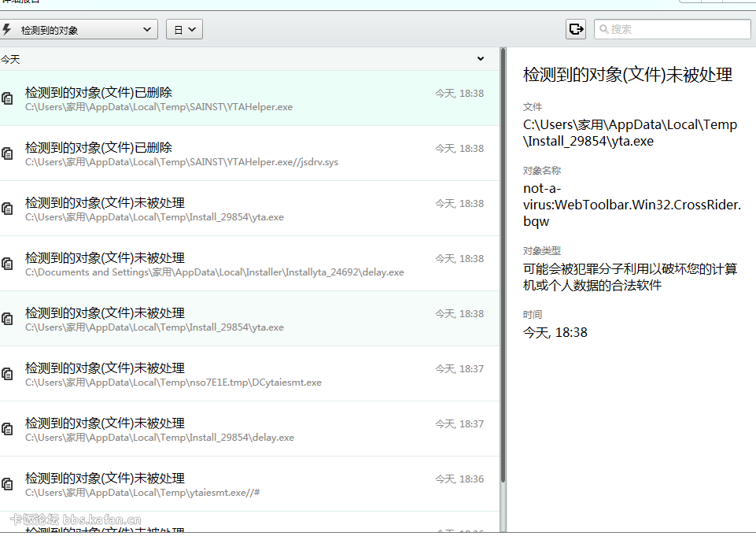Image resolution: width=756 pixels, height=536 pixels.
Task: Click the path ending in YTAHelper.exe//jsdrv.sys
Action: [182, 162]
